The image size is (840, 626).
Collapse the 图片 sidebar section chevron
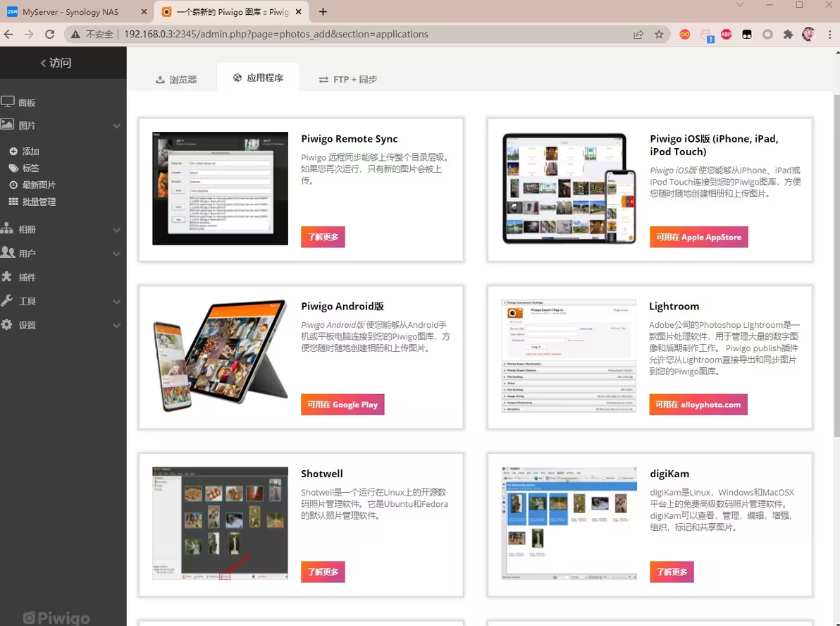point(116,125)
